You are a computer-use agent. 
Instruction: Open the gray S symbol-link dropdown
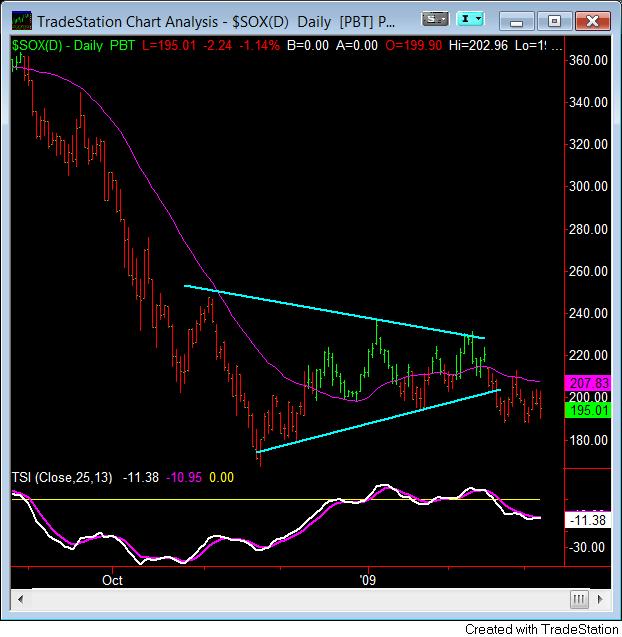point(435,19)
